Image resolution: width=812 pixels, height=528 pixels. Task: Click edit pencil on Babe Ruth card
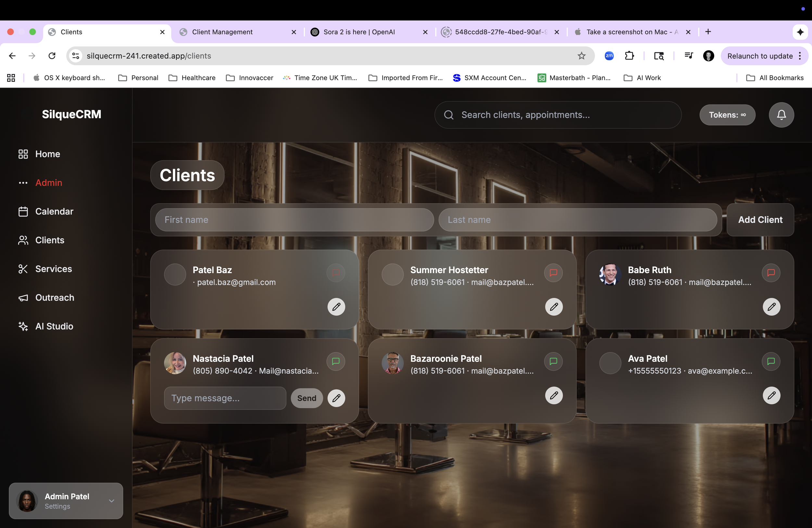(x=771, y=307)
